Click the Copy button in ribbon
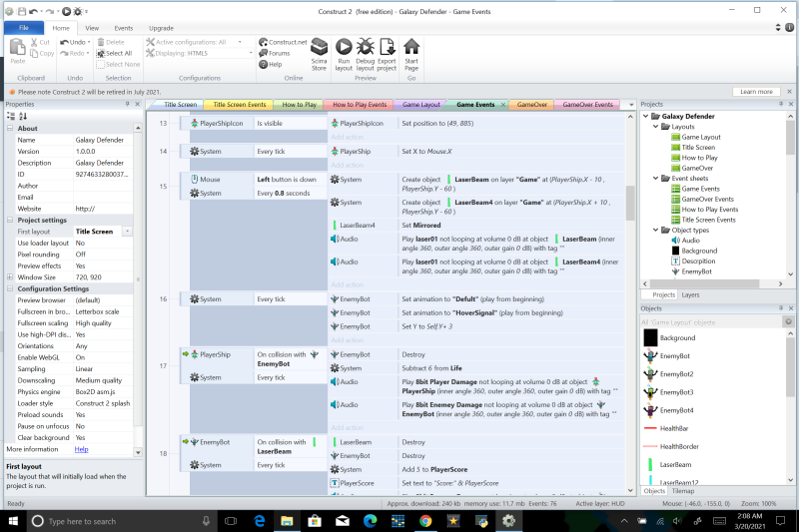The width and height of the screenshot is (799, 532). pyautogui.click(x=42, y=53)
